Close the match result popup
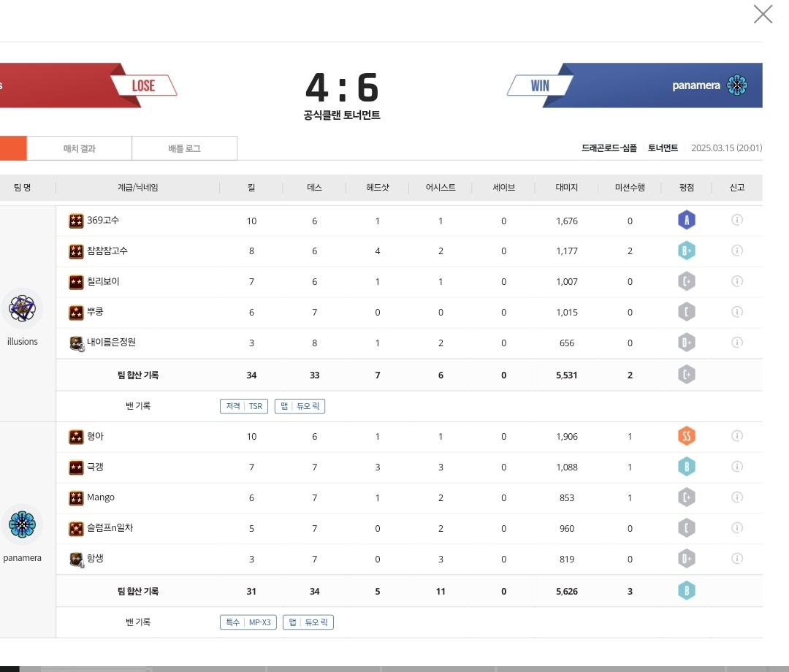Image resolution: width=789 pixels, height=672 pixels. pos(763,15)
